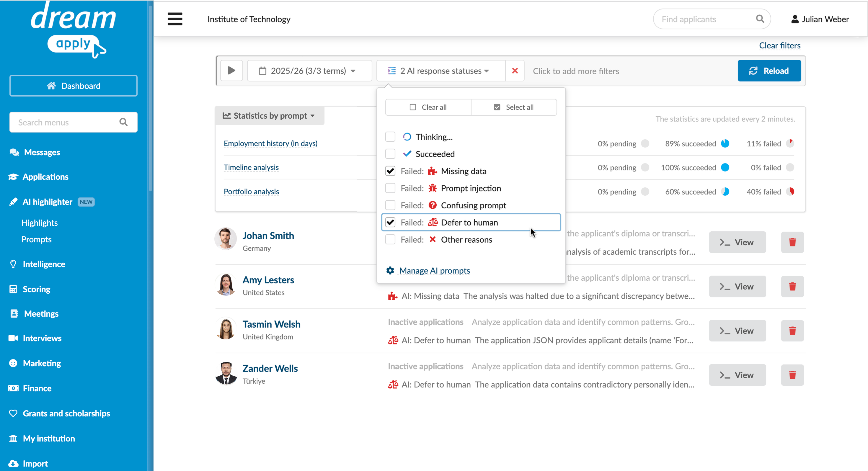Open Zander Wells applicant name
This screenshot has height=471, width=868.
pos(270,368)
